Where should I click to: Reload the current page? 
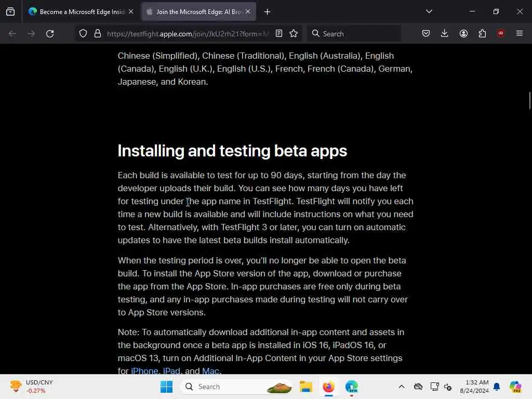pos(50,34)
